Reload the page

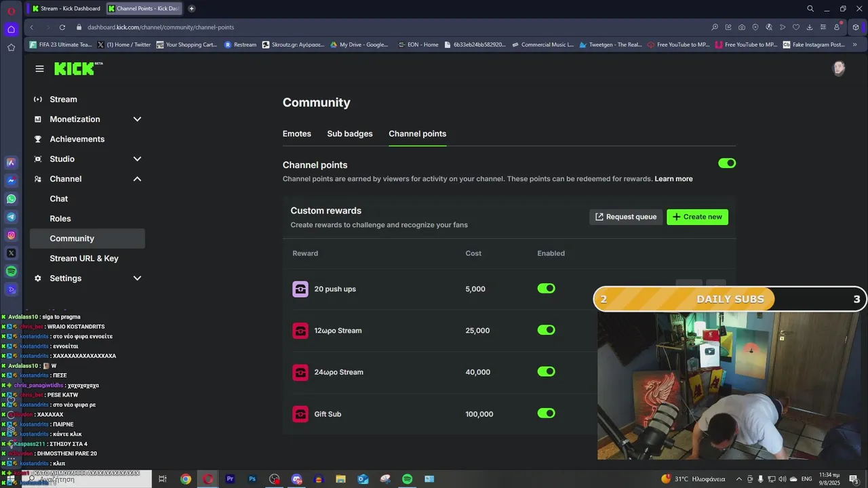tap(62, 27)
